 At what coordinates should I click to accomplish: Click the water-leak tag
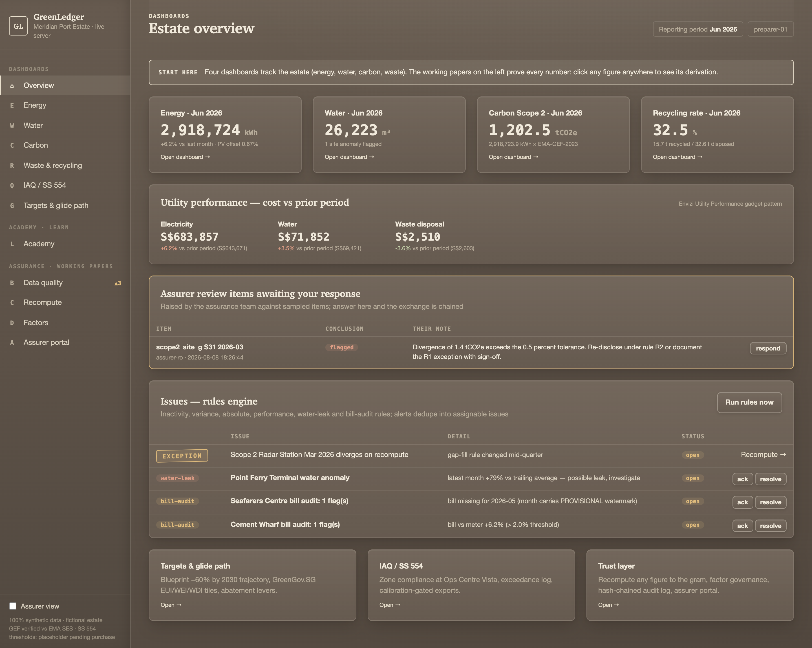click(177, 478)
